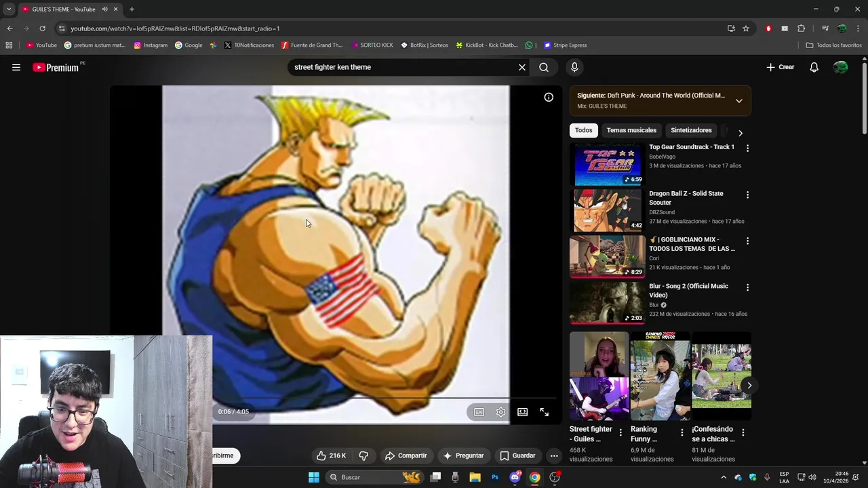
Task: Select the Sintetizadores filter chip
Action: (x=691, y=130)
